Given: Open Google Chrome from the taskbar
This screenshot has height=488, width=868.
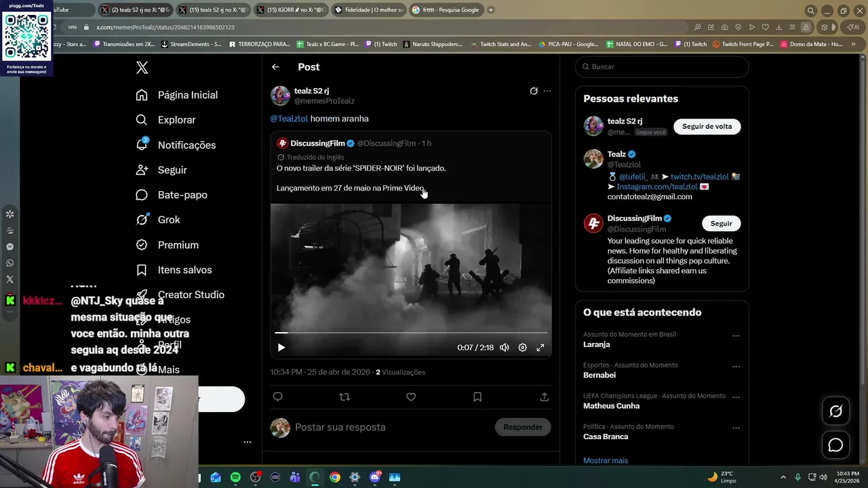Looking at the screenshot, I should click(335, 477).
